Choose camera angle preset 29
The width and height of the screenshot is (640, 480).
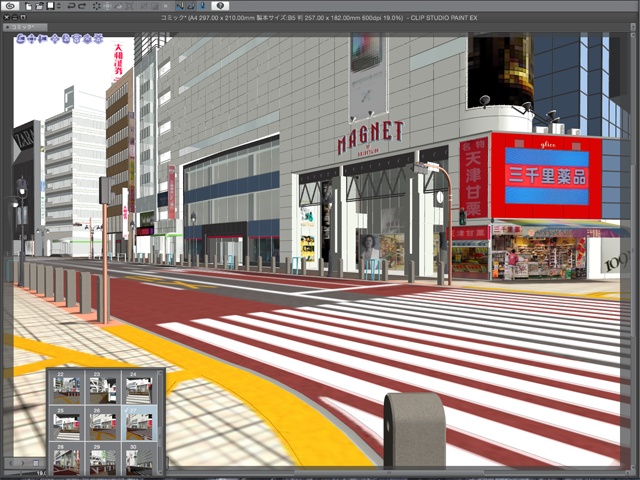tap(103, 459)
